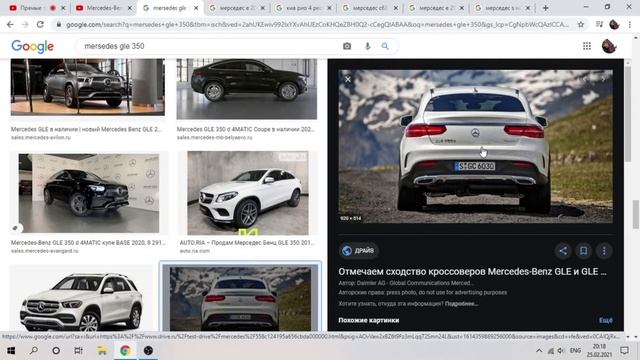
Task: Open volume control in system tray
Action: tap(561, 351)
